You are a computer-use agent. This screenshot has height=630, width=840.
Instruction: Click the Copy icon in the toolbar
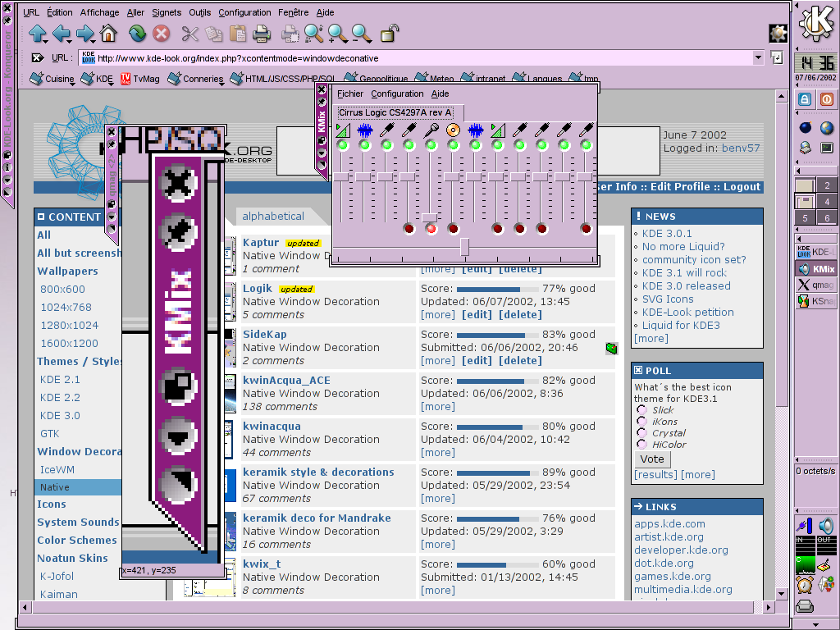214,34
